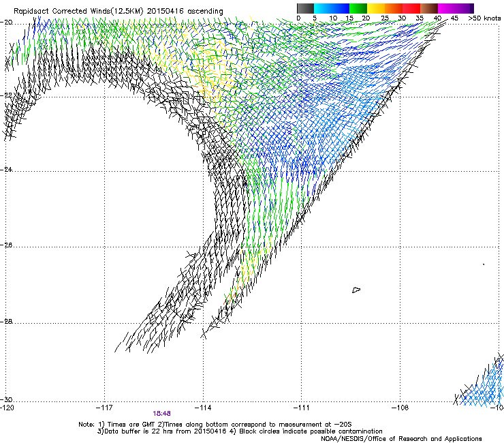The height and width of the screenshot is (443, 504).
Task: Click the '-30' latitude axis label
Action: [6, 399]
